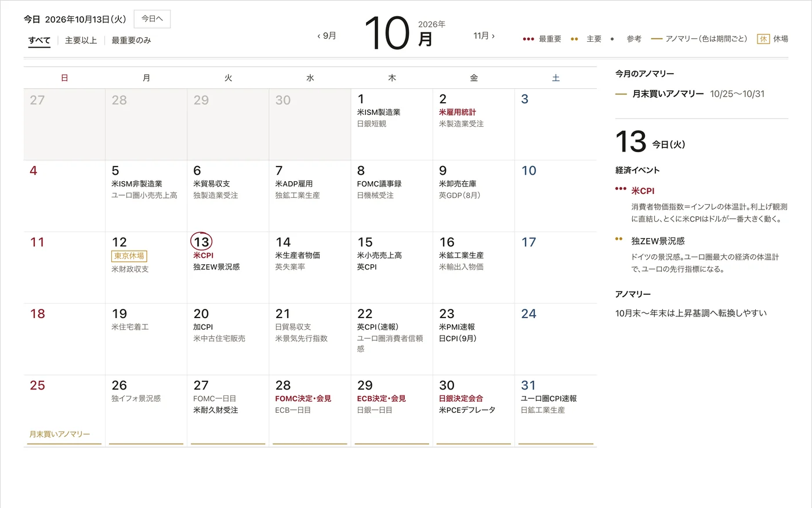Viewport: 812px width, 508px height.
Task: Open 独ZEW景況感 event in the calendar cell
Action: 216,267
